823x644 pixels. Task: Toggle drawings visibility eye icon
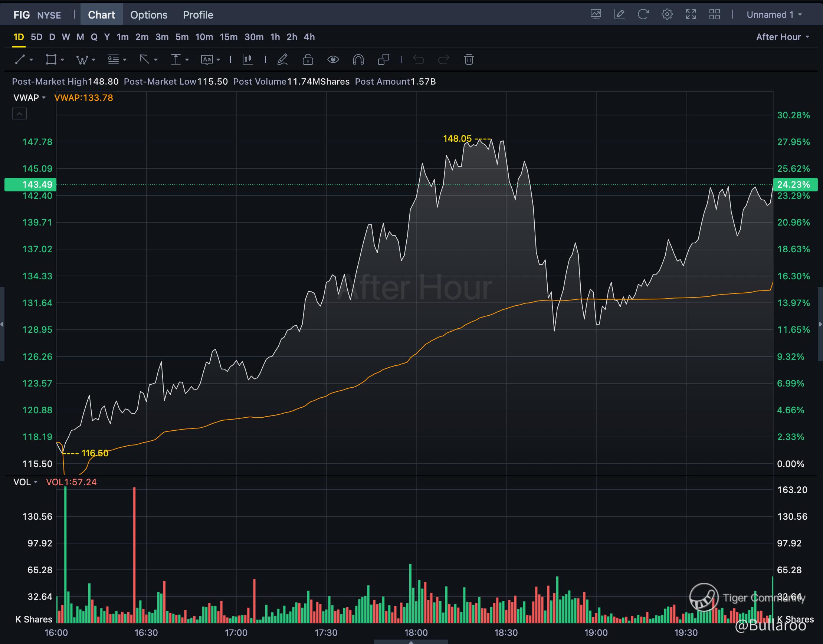click(333, 60)
